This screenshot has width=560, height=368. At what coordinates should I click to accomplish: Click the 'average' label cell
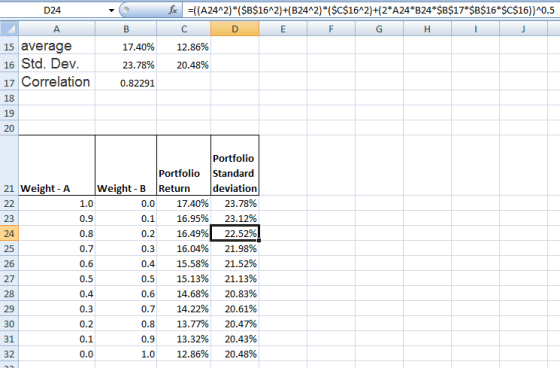pos(57,45)
